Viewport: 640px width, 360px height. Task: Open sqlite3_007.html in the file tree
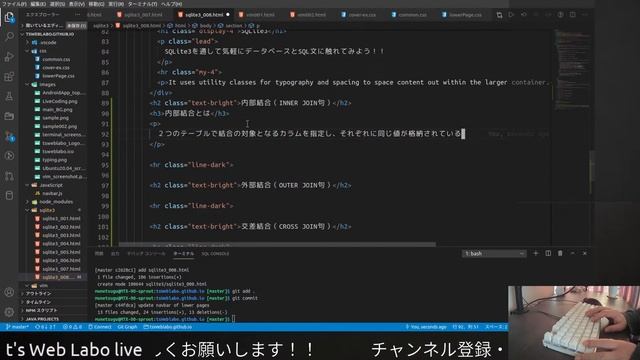click(x=61, y=269)
